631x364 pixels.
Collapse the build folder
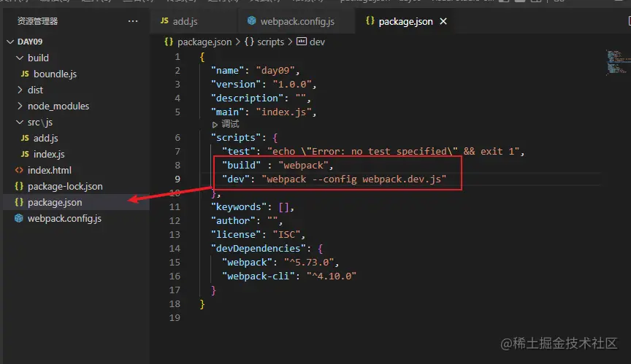[x=19, y=58]
